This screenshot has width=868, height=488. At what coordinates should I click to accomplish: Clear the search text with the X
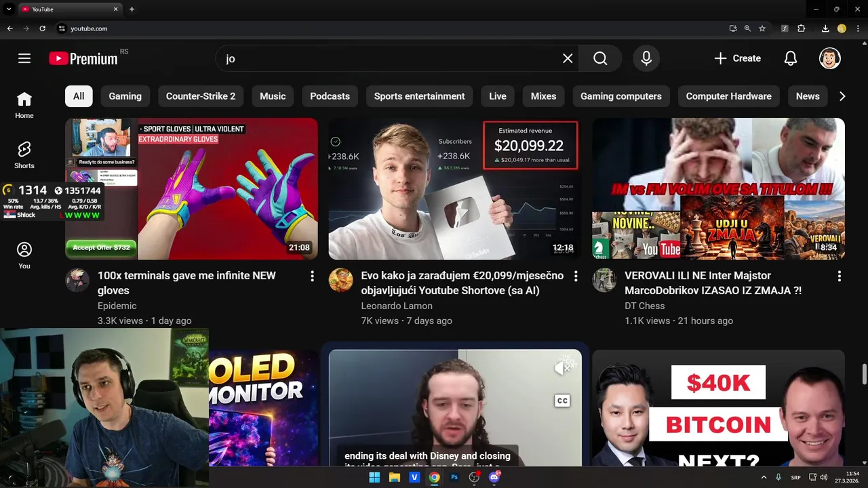568,58
